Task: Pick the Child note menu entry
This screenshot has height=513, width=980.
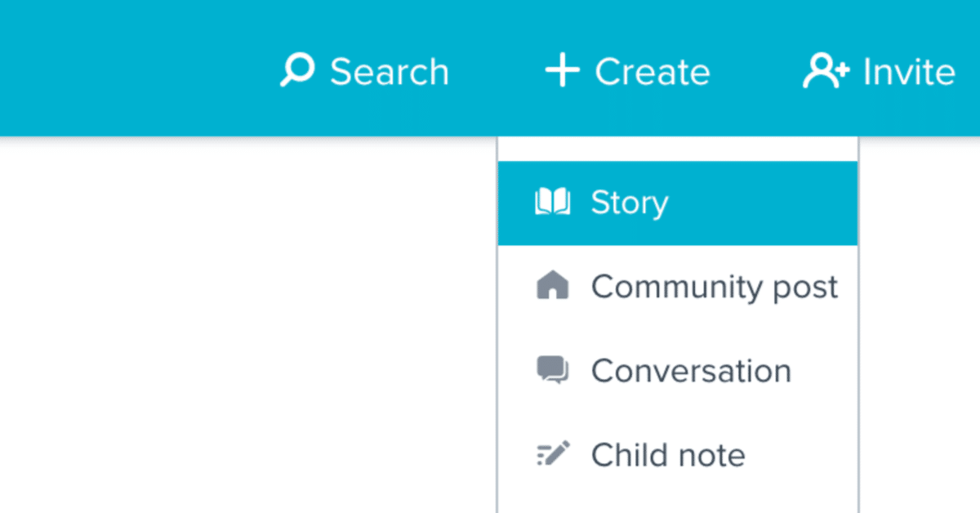Action: pyautogui.click(x=678, y=454)
